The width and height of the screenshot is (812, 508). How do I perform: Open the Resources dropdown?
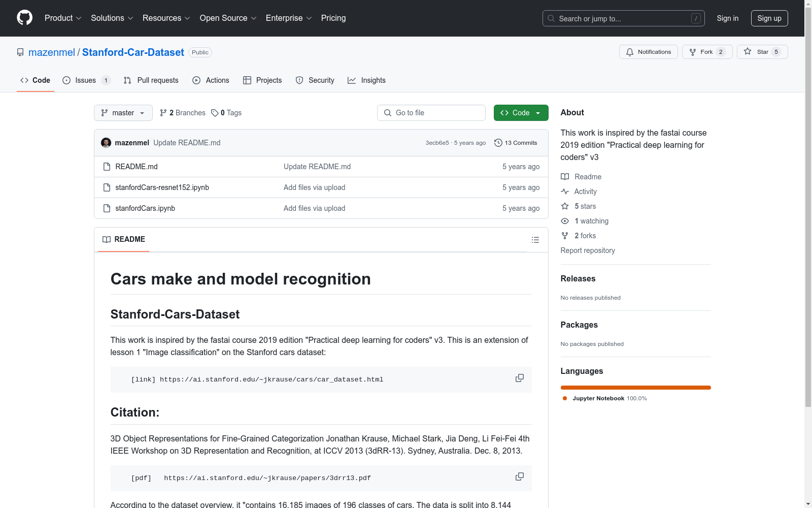coord(166,18)
